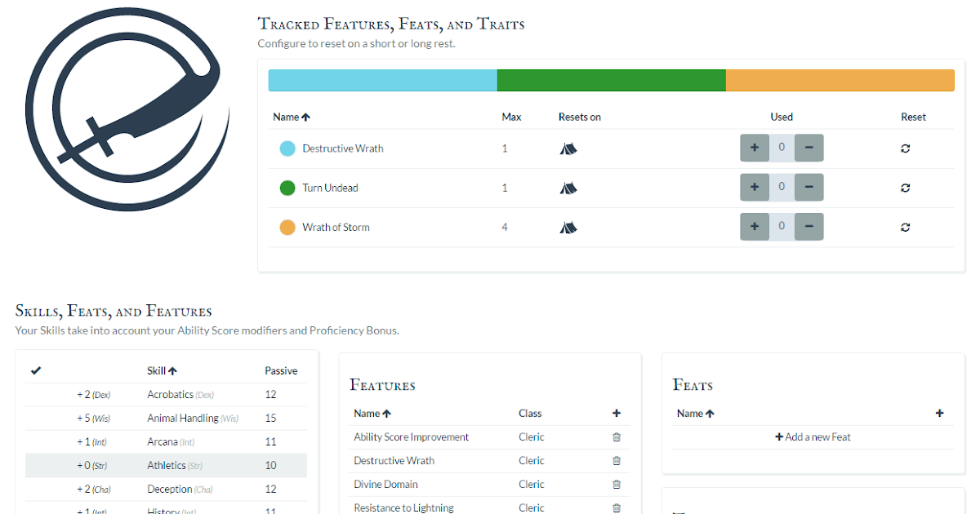Decrease Turn Undead used count

(808, 188)
